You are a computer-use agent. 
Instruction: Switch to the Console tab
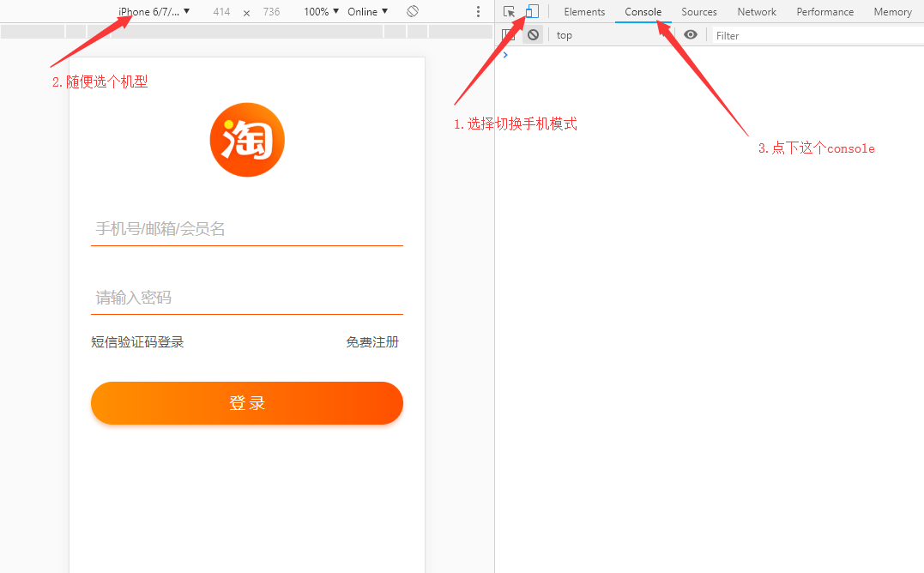tap(643, 12)
